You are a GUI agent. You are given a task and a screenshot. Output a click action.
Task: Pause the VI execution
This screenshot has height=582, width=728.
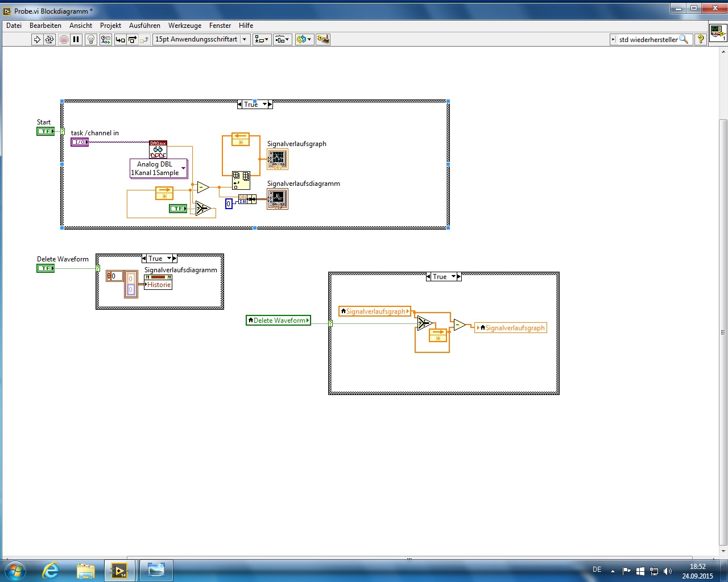point(76,39)
